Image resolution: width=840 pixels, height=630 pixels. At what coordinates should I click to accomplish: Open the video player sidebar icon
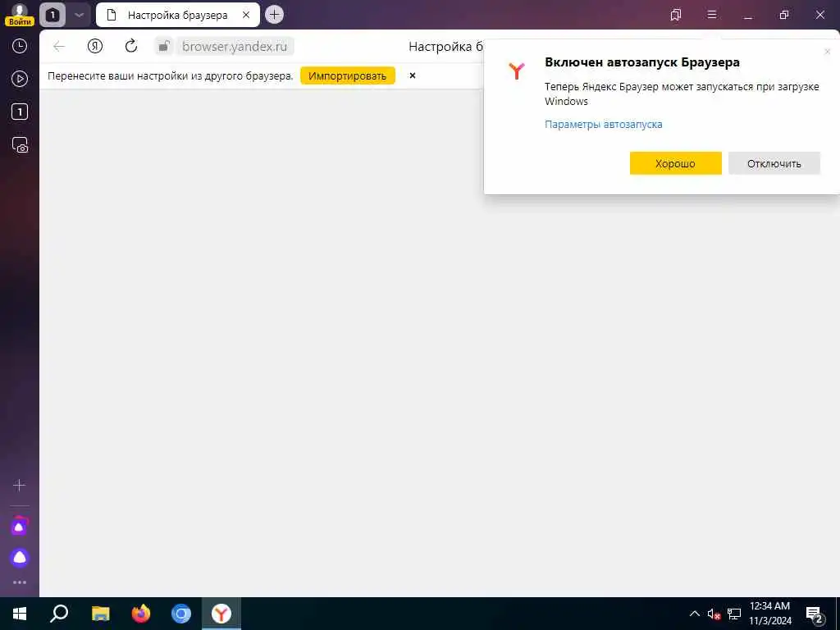point(20,80)
